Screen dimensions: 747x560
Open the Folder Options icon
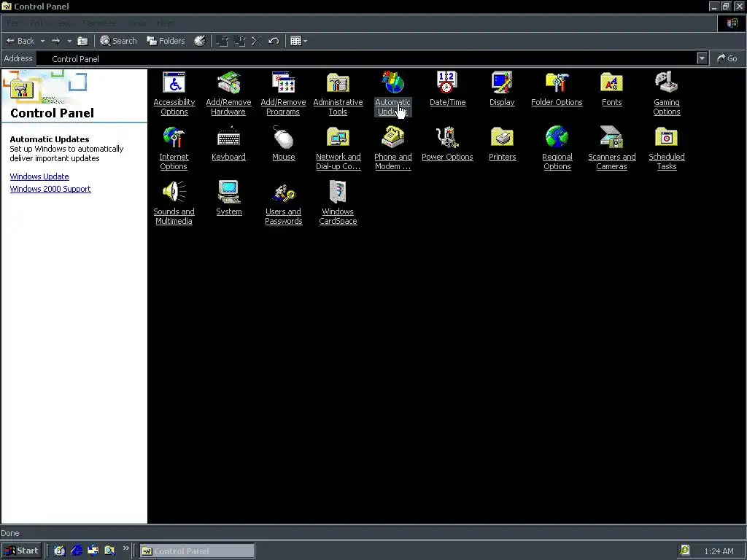click(x=557, y=89)
